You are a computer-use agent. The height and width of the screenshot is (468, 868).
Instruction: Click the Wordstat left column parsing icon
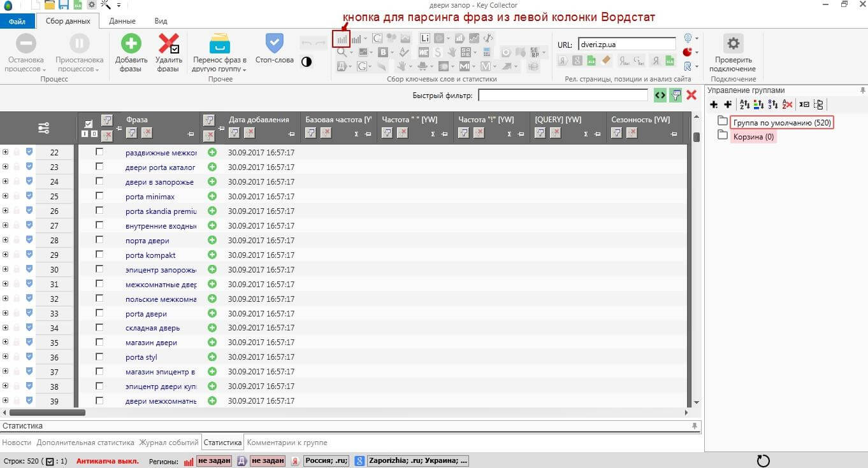tap(342, 38)
